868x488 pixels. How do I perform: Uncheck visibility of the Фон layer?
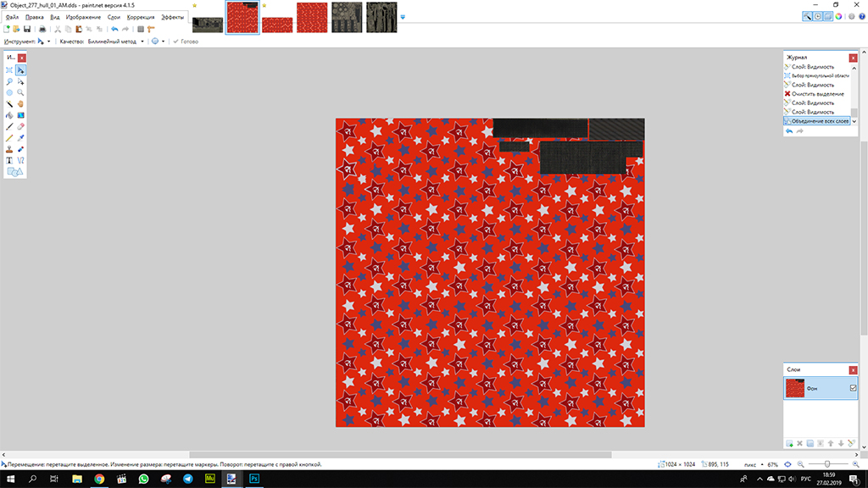(853, 388)
